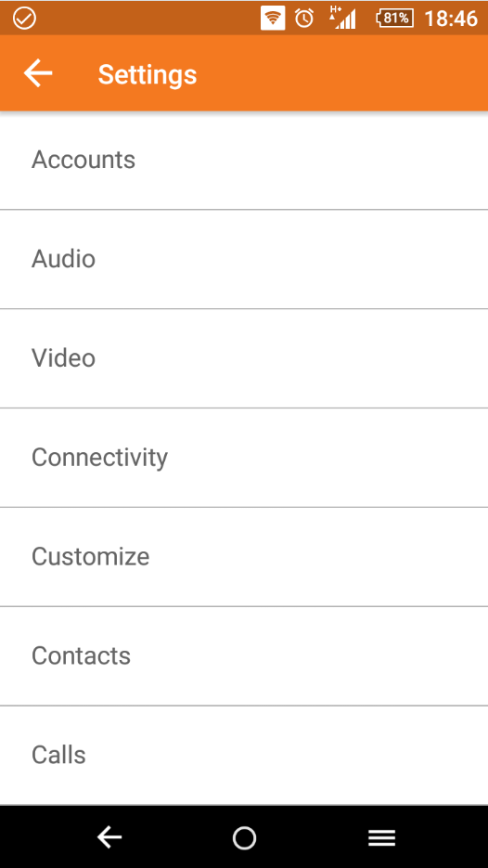Tap the Android home circle button
The image size is (488, 868).
(x=244, y=837)
